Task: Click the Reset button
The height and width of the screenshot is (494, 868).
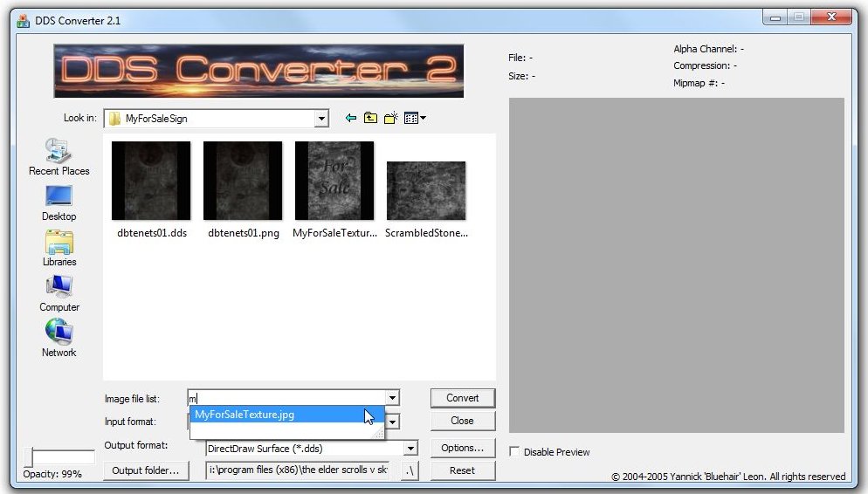Action: click(x=462, y=470)
